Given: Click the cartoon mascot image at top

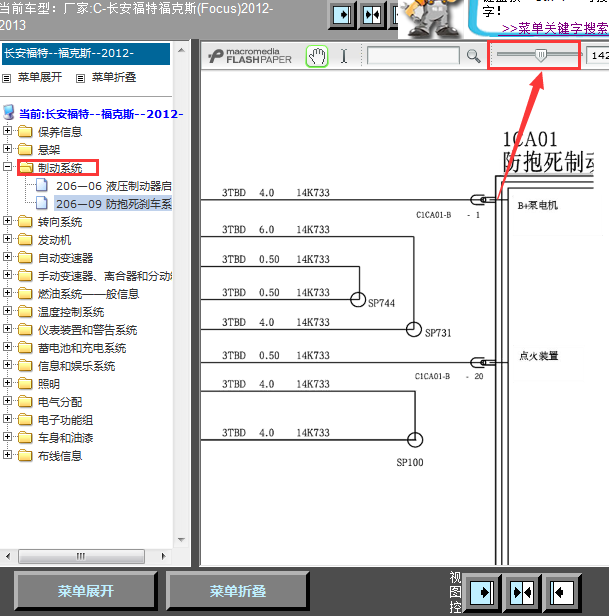Looking at the screenshot, I should pos(433,19).
